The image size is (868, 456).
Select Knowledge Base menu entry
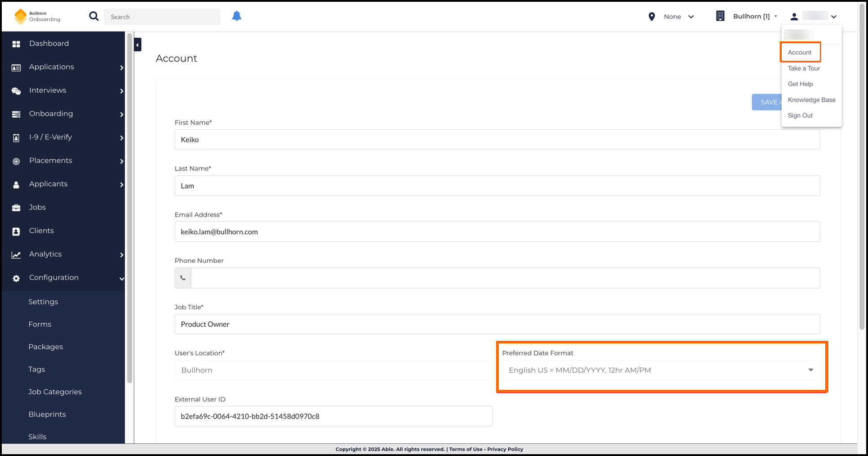[811, 100]
